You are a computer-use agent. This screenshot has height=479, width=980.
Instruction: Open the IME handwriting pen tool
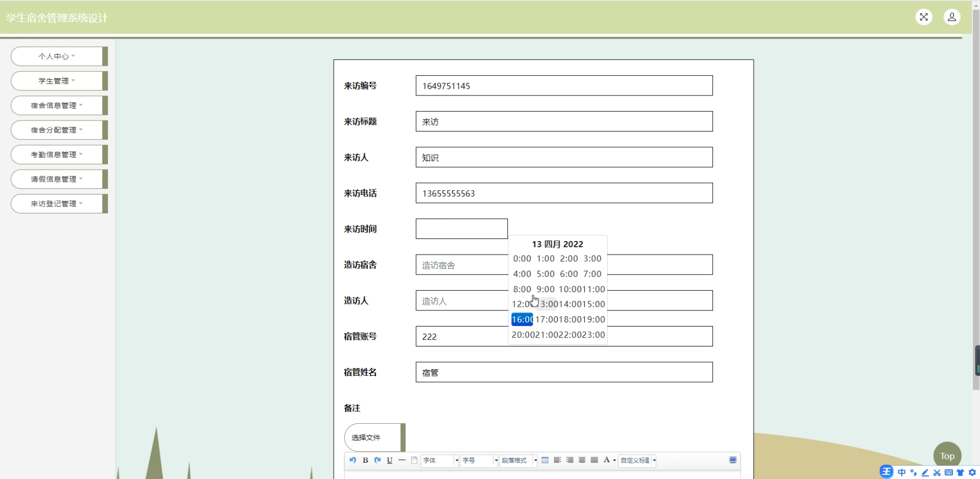pos(925,473)
